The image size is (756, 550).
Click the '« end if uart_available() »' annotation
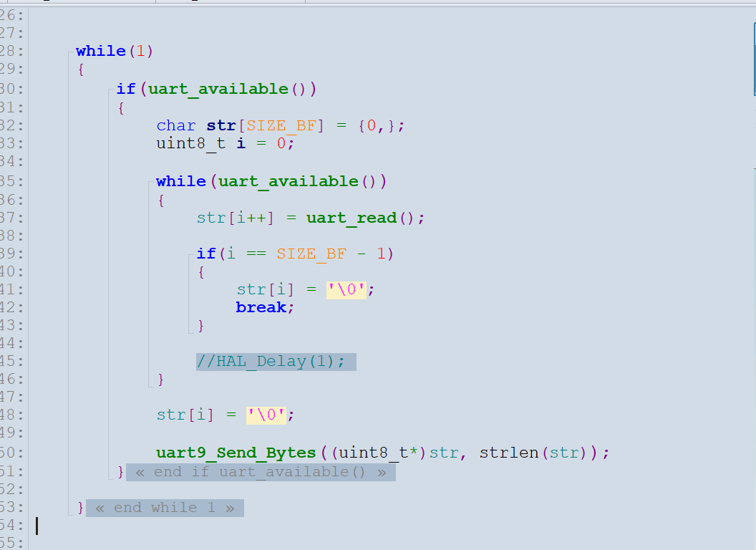tap(261, 473)
